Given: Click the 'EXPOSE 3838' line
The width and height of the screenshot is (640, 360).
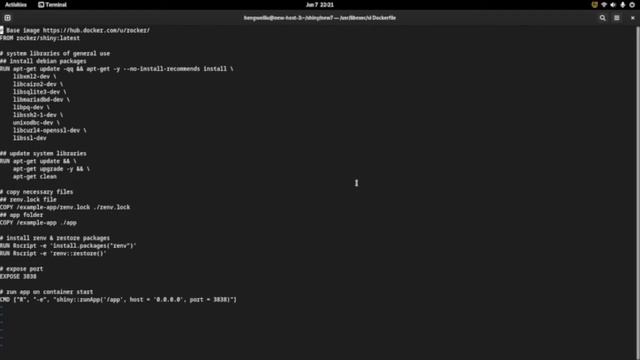Looking at the screenshot, I should [x=18, y=277].
